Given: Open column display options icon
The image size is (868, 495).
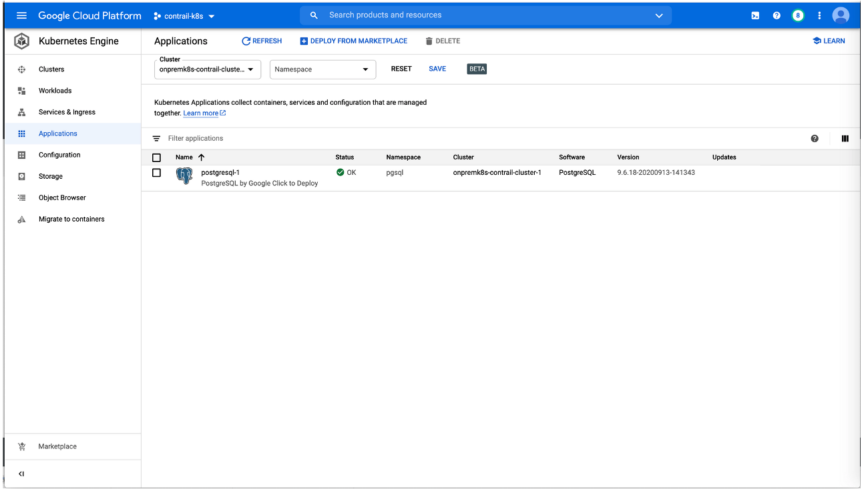Looking at the screenshot, I should pyautogui.click(x=845, y=139).
